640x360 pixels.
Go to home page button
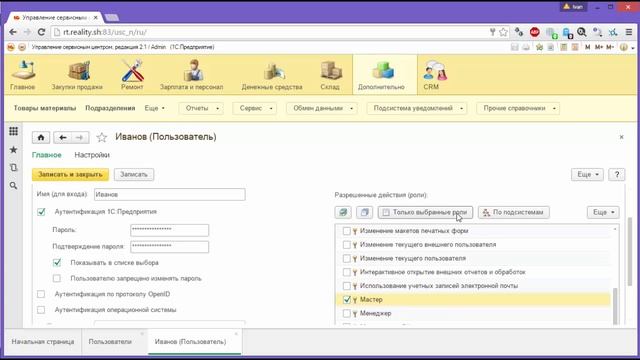(41, 138)
